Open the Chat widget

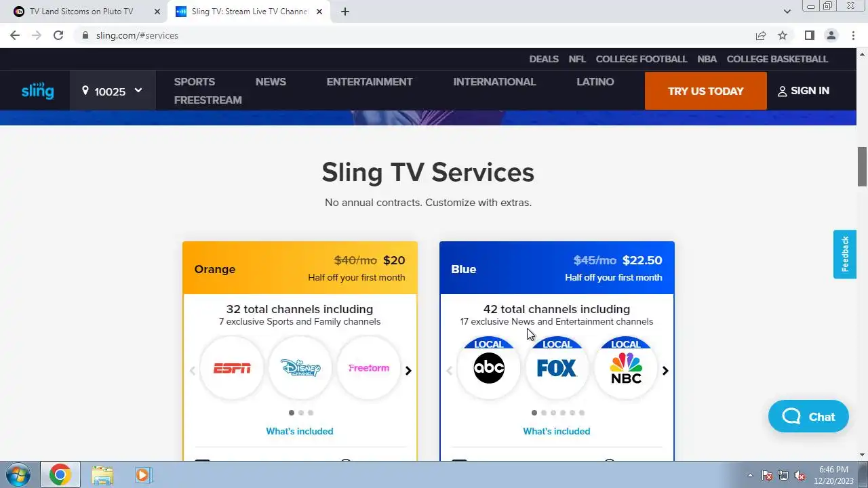pos(808,416)
